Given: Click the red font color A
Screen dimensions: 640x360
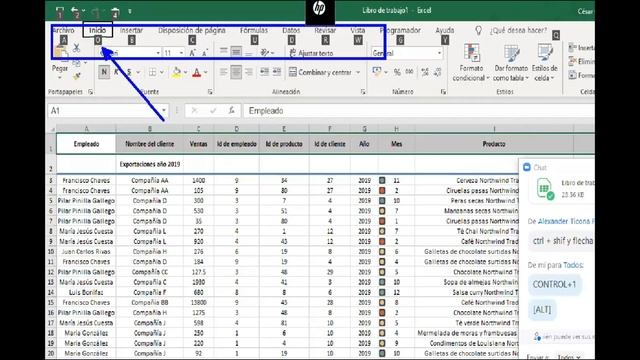Looking at the screenshot, I should click(x=197, y=72).
